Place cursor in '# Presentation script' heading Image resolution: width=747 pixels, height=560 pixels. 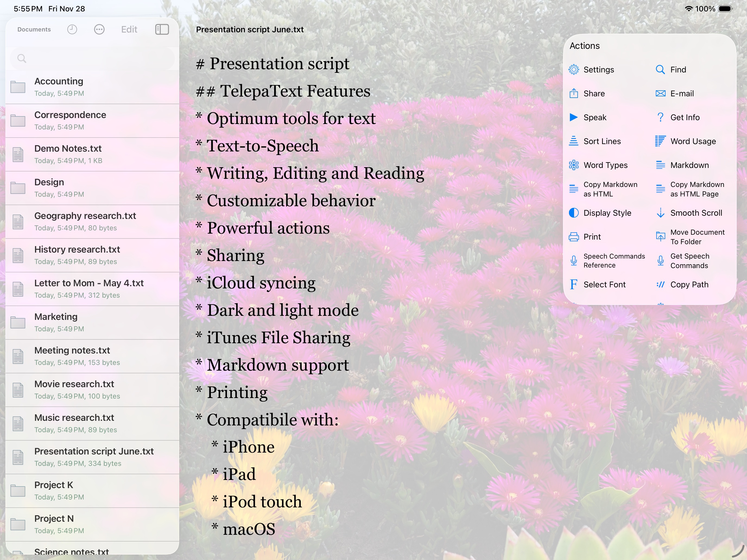[x=273, y=64]
